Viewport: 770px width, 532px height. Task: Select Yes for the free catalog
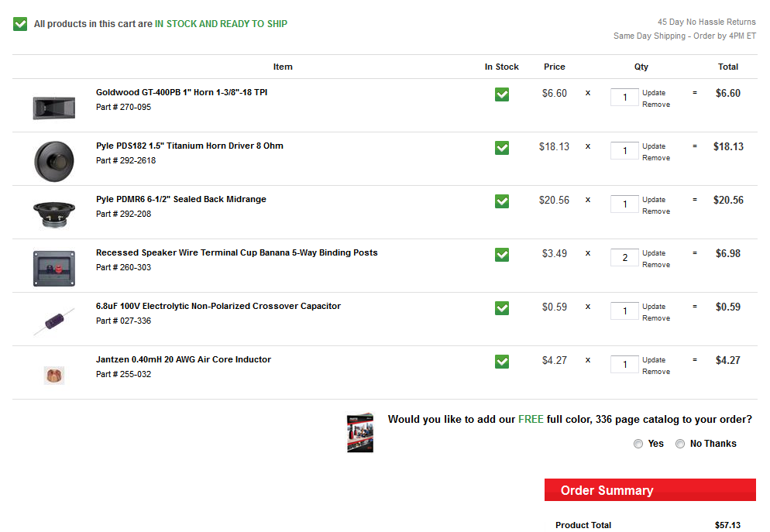coord(638,444)
